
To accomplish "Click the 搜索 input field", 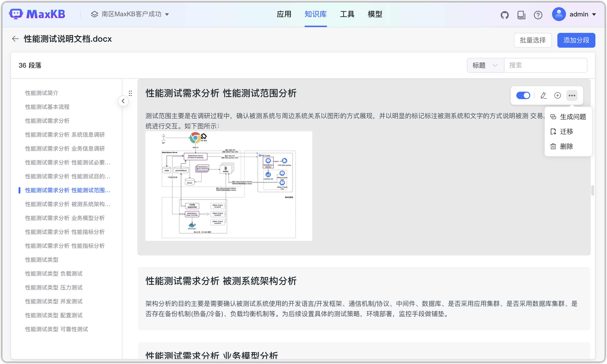I will [x=546, y=65].
